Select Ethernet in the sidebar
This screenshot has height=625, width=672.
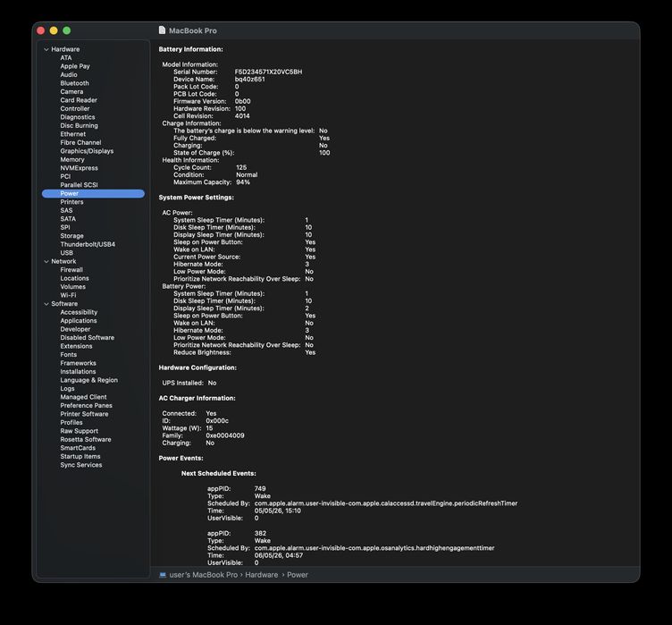(73, 134)
